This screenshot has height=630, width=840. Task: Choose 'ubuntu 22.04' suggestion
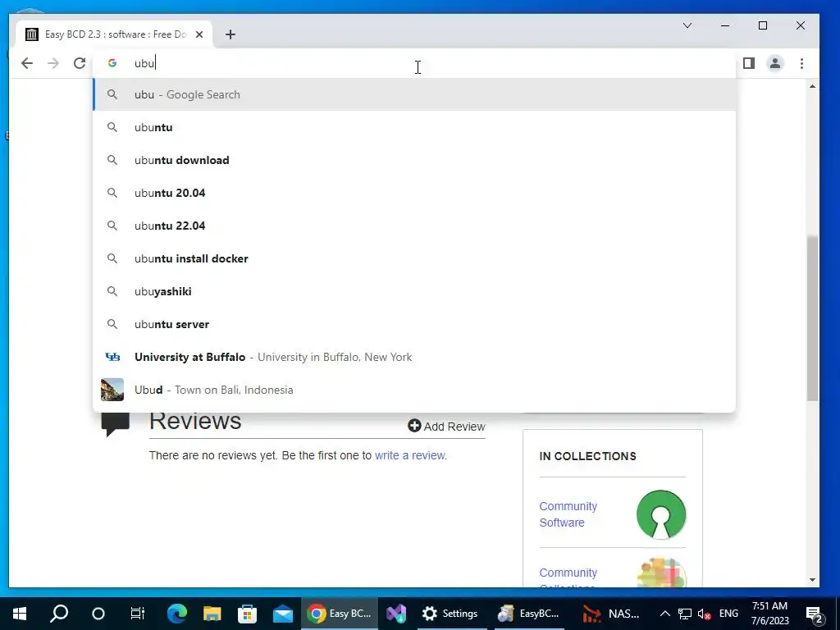tap(414, 226)
